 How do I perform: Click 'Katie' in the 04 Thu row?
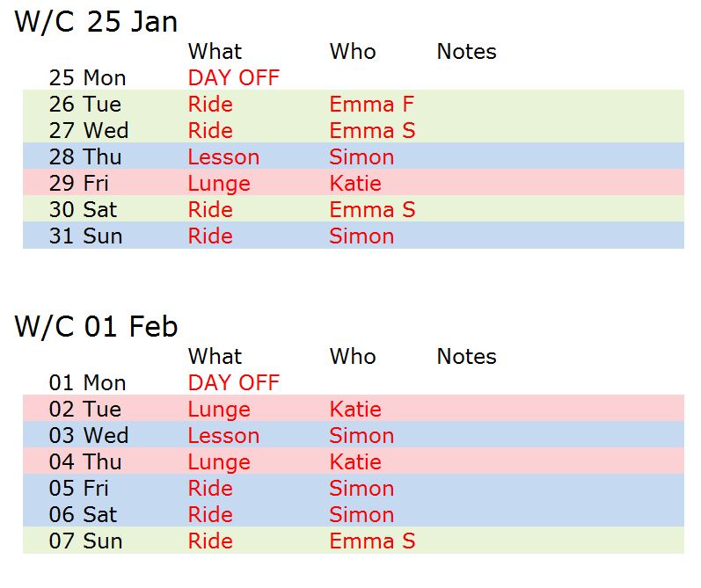click(355, 462)
